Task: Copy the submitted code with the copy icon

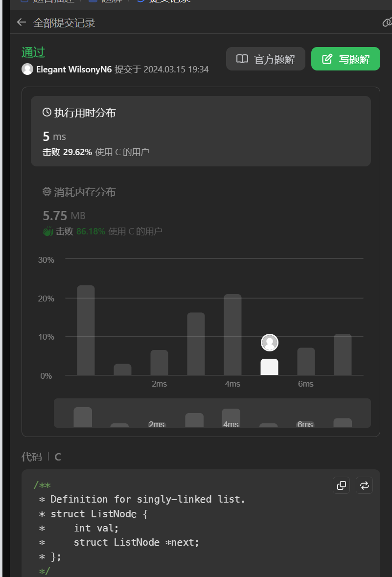Action: 342,485
